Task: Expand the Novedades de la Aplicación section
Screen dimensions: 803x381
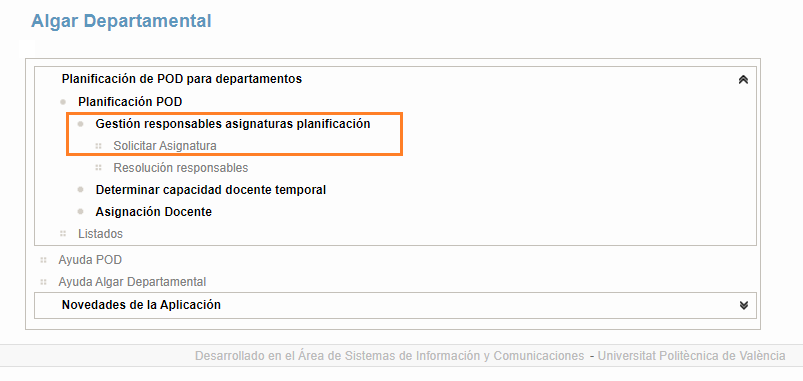Action: point(744,305)
